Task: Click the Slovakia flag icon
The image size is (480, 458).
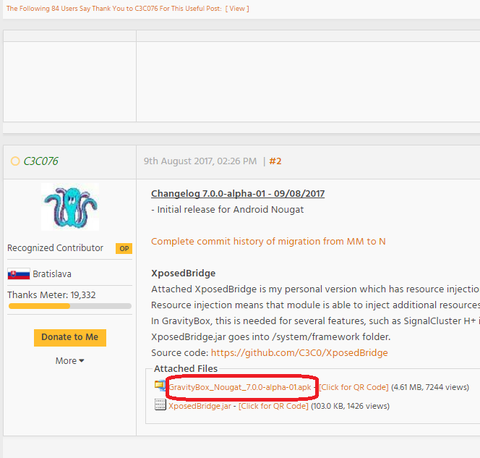Action: (19, 274)
